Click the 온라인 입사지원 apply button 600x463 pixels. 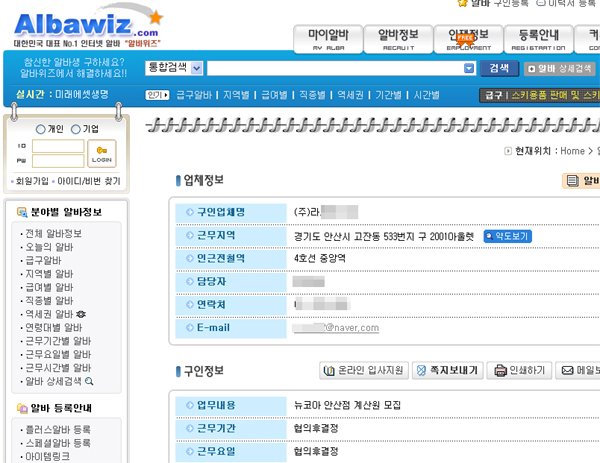pyautogui.click(x=363, y=370)
